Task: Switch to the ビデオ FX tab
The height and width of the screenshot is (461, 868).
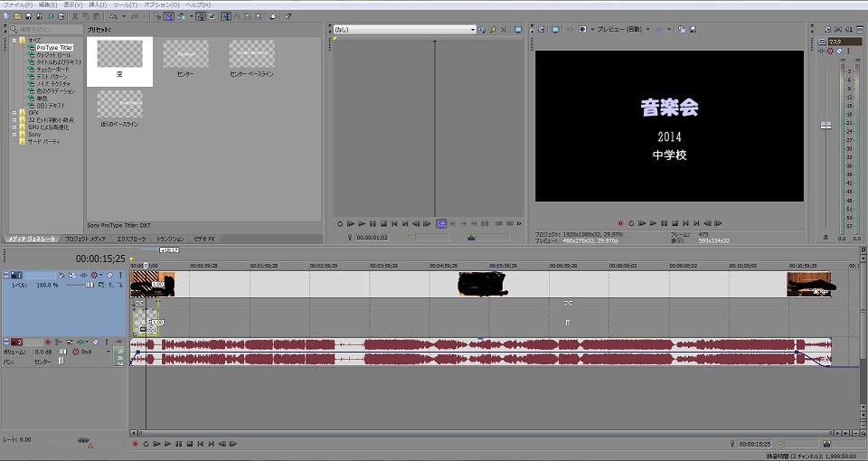Action: (203, 239)
